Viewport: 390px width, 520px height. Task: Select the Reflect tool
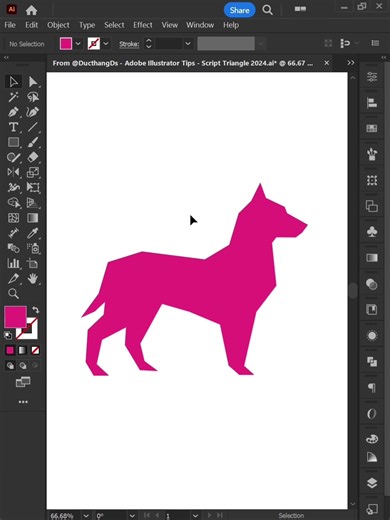point(13,172)
